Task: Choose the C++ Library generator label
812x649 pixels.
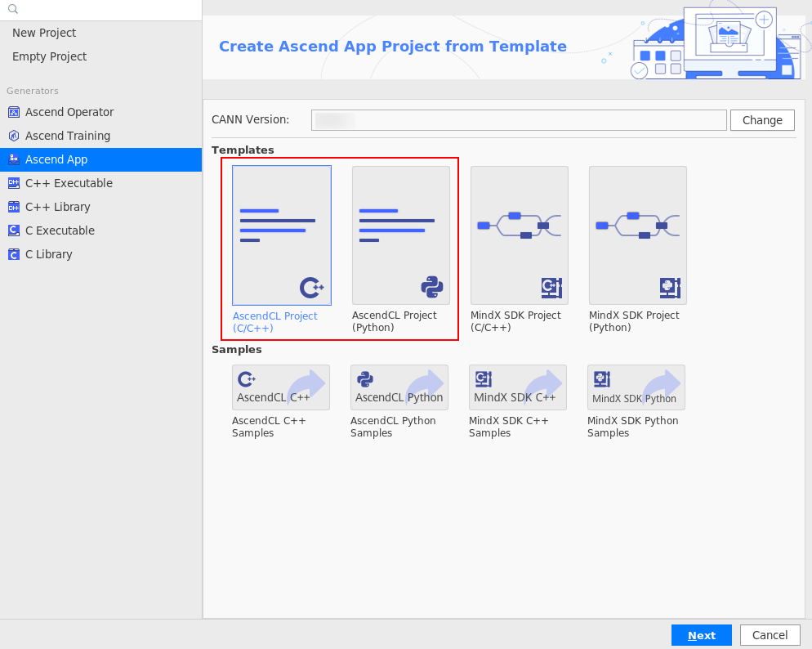Action: [x=57, y=207]
